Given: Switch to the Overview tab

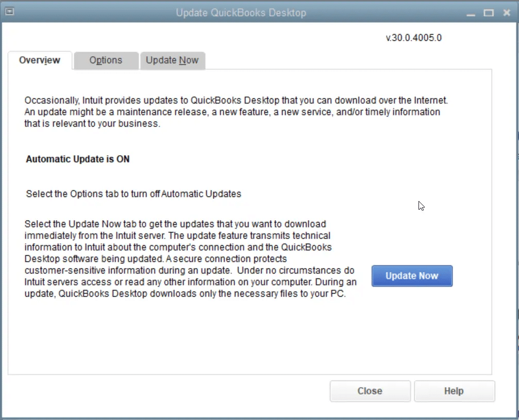Looking at the screenshot, I should (40, 60).
